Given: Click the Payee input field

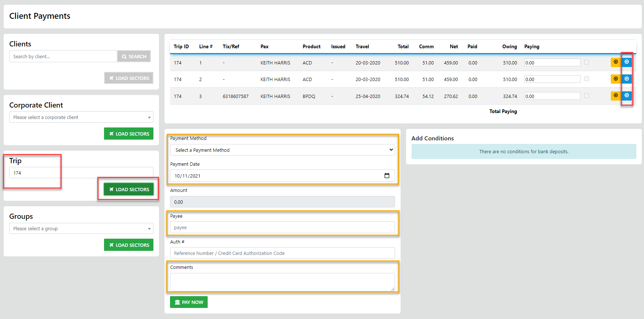Looking at the screenshot, I should point(282,228).
